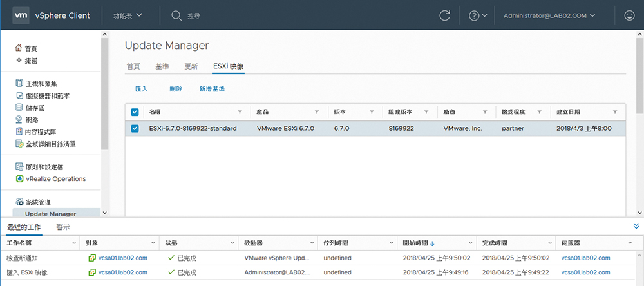Click the vcsa01 icon in 檢查新通知 row

92,258
